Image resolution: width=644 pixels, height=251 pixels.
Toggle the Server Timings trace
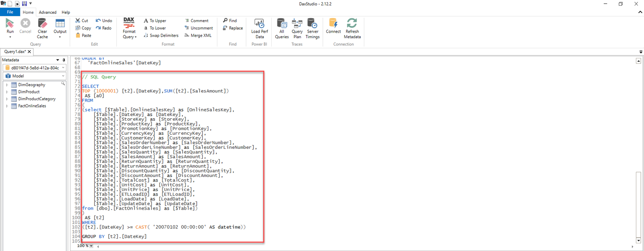click(x=312, y=24)
